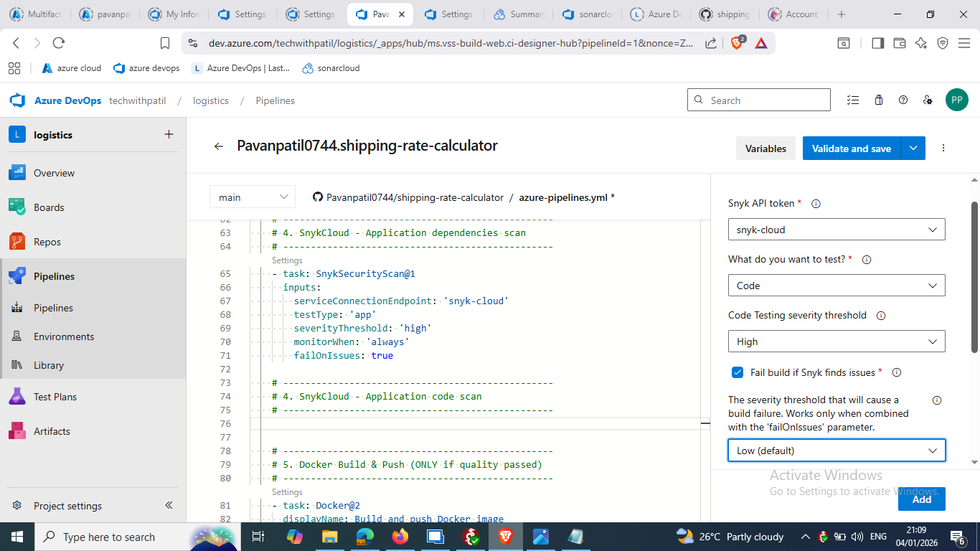Click the Variables button
Screen dimensions: 980x551
(765, 149)
